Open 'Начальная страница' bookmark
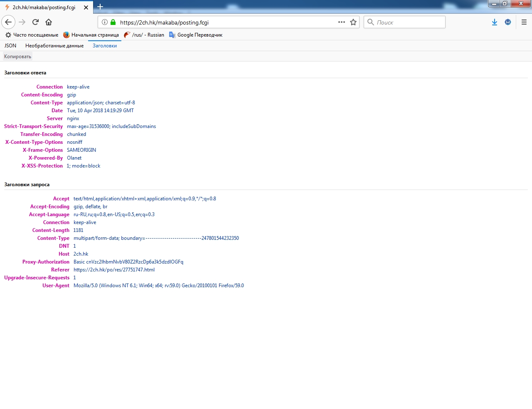Screen dimensions: 532x409 (x=91, y=35)
